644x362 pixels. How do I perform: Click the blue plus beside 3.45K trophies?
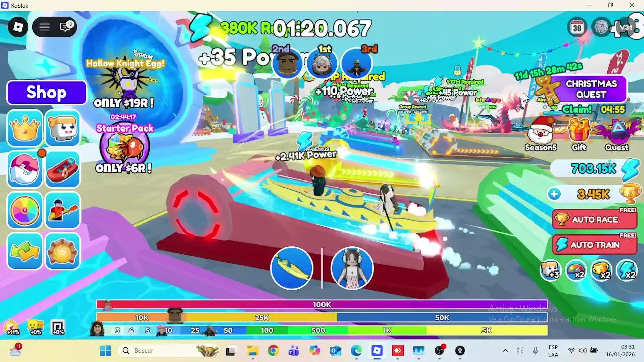click(x=554, y=194)
